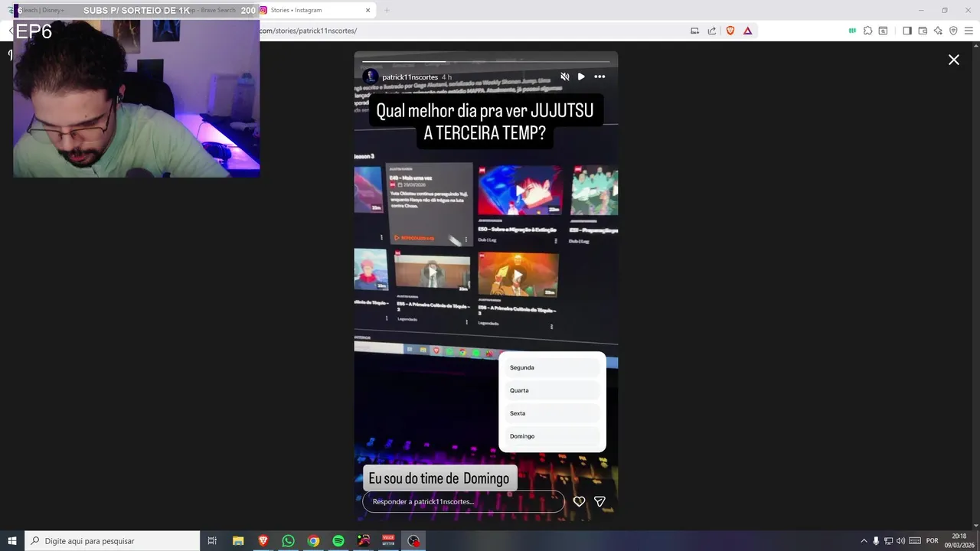
Task: Click the install/cast screen icon in address bar
Action: click(694, 31)
